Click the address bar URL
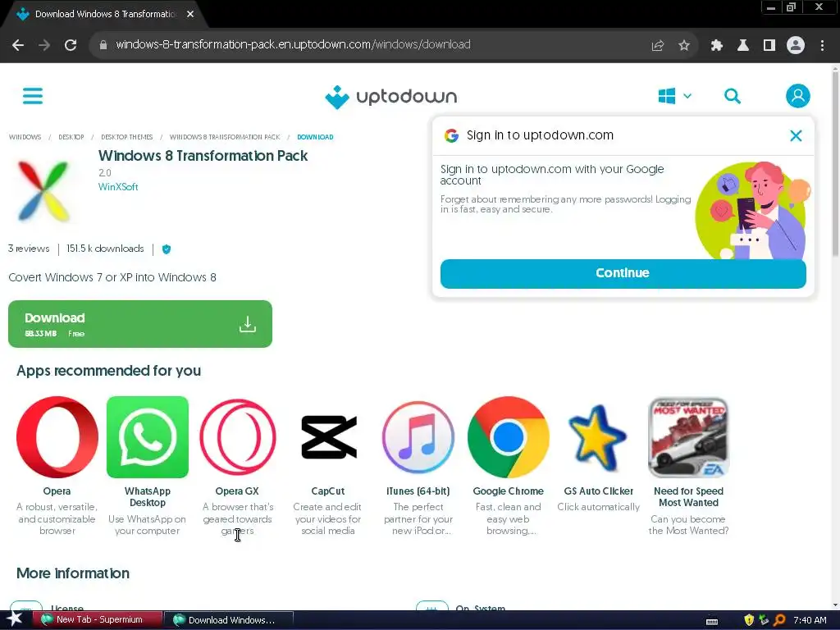 [x=293, y=44]
